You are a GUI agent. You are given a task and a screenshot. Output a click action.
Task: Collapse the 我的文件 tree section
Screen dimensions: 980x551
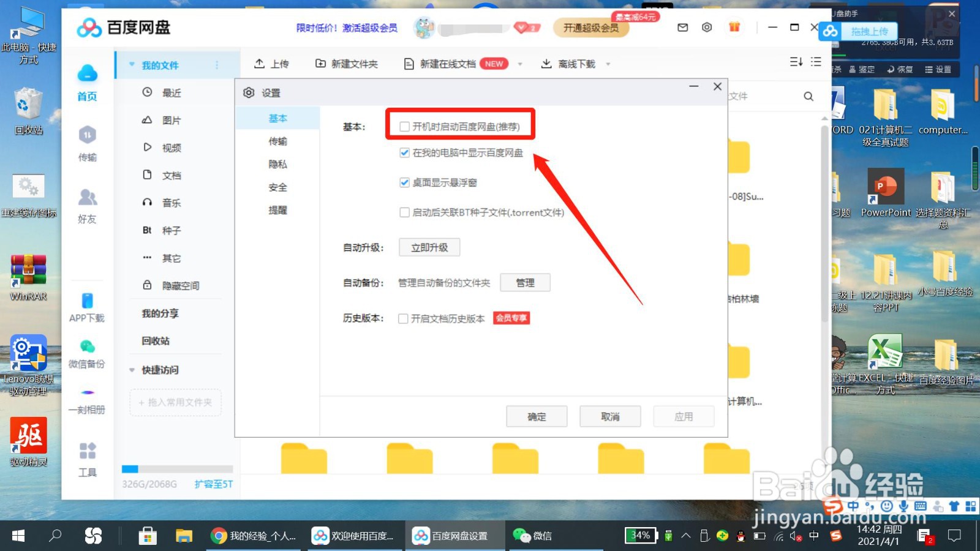[x=132, y=65]
